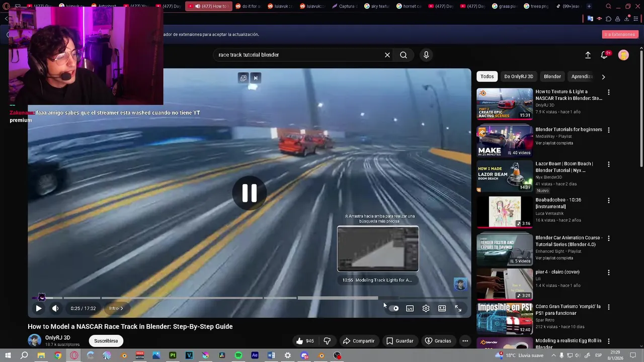Toggle autoplay switch in the player
Screen dimensions: 644x362
(x=394, y=308)
